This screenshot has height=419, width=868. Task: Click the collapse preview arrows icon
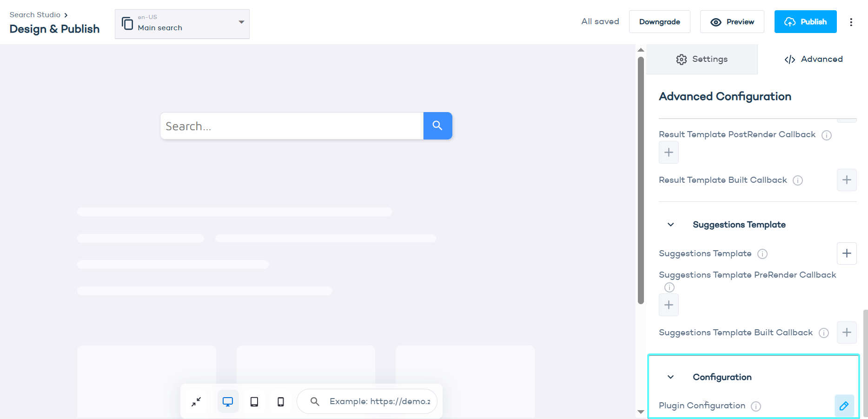click(196, 401)
